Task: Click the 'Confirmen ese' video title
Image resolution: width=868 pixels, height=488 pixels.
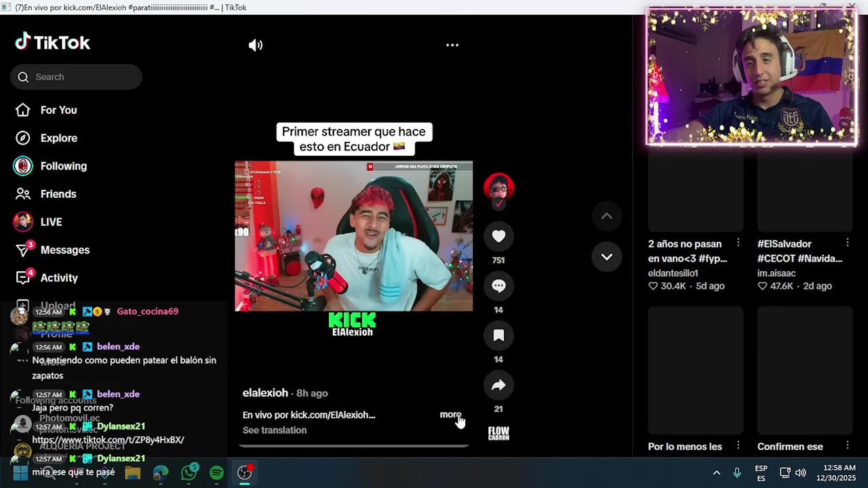Action: [790, 447]
